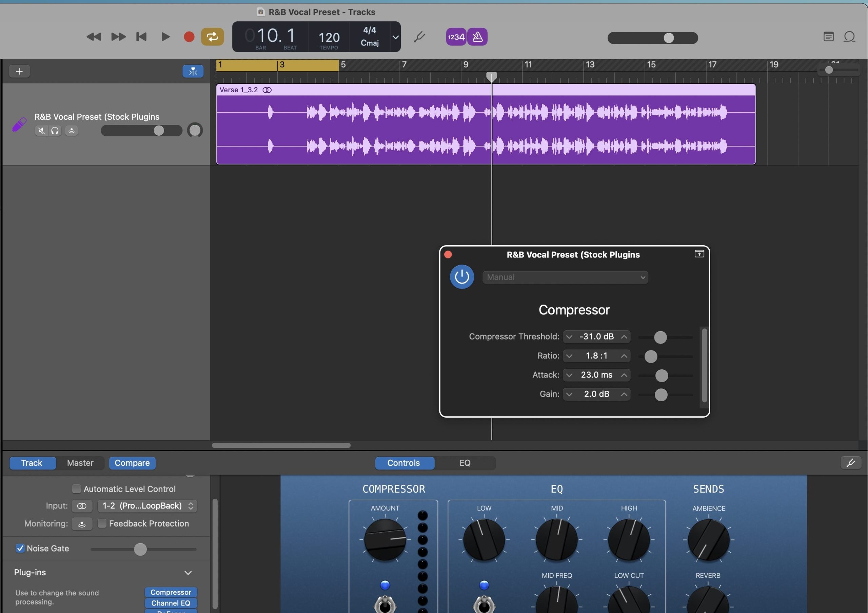
Task: Enable Automatic Level Control checkbox
Action: pos(76,489)
